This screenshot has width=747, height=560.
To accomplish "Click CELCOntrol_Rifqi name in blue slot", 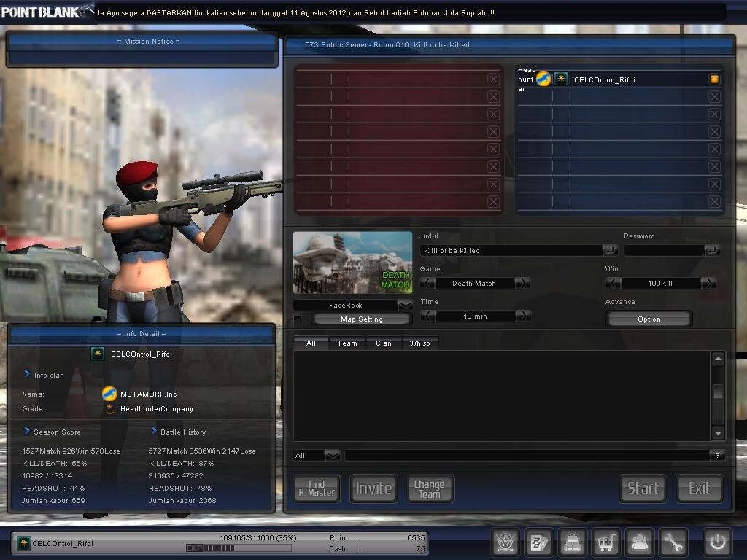I will (604, 79).
